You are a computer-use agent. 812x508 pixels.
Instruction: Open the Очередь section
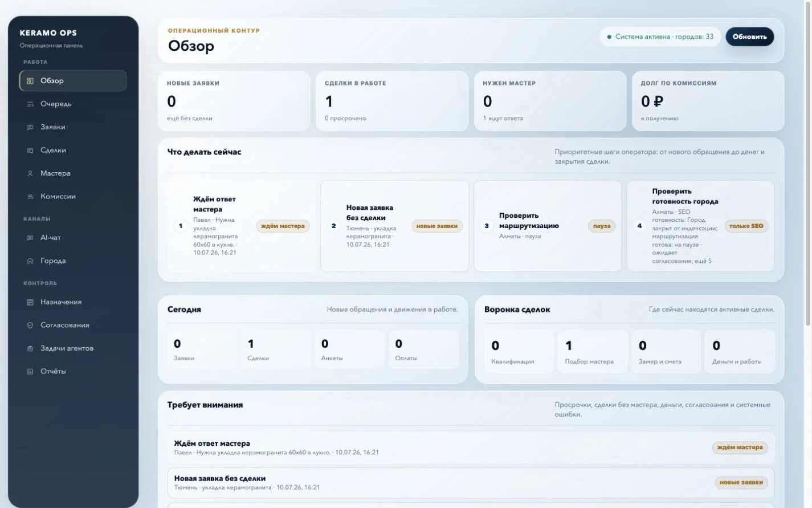click(x=73, y=104)
